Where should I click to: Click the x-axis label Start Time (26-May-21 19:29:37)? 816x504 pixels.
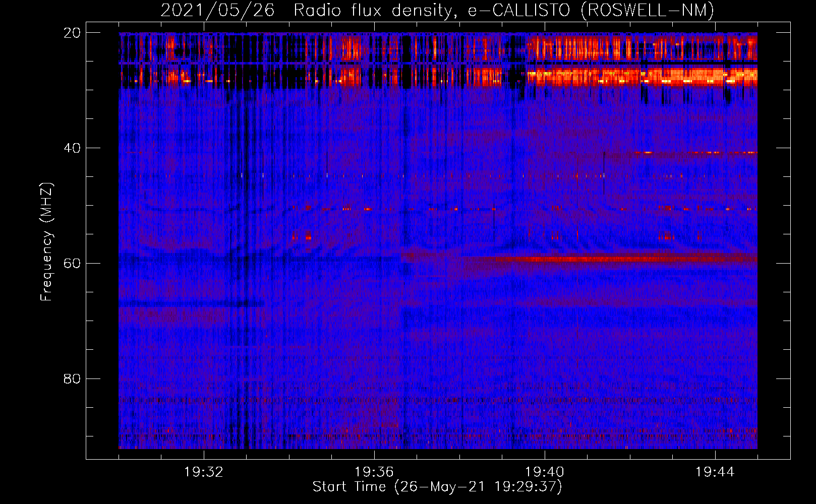[x=437, y=487]
